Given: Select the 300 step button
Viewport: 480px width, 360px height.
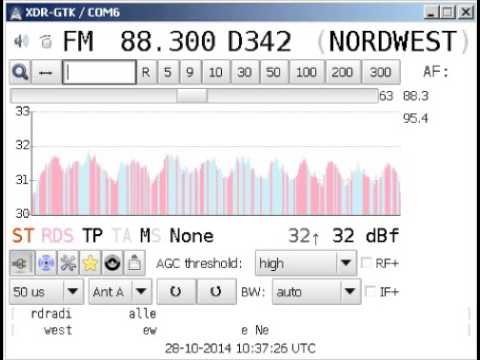Looking at the screenshot, I should tap(381, 72).
